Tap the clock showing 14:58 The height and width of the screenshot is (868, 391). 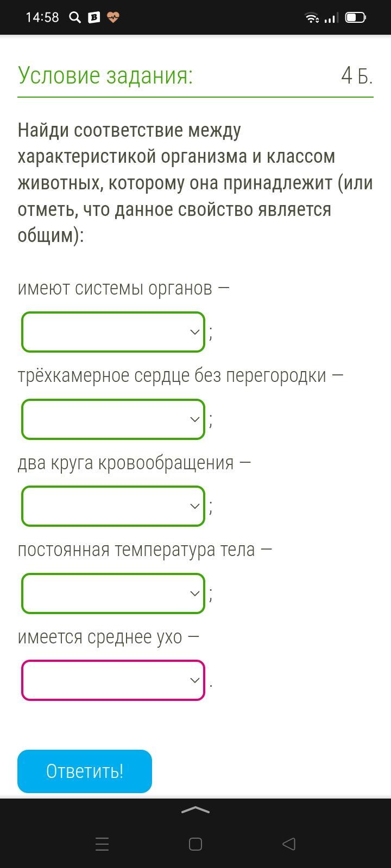pos(42,17)
